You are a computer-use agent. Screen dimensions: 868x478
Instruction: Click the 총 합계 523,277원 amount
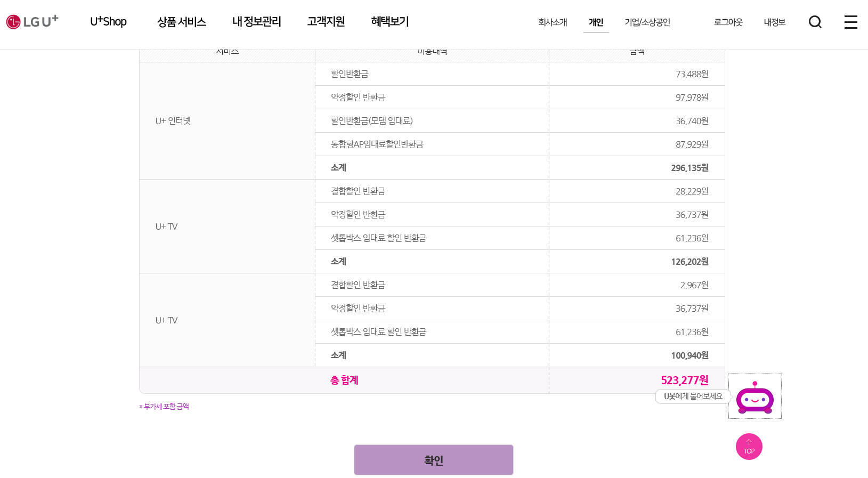(684, 380)
